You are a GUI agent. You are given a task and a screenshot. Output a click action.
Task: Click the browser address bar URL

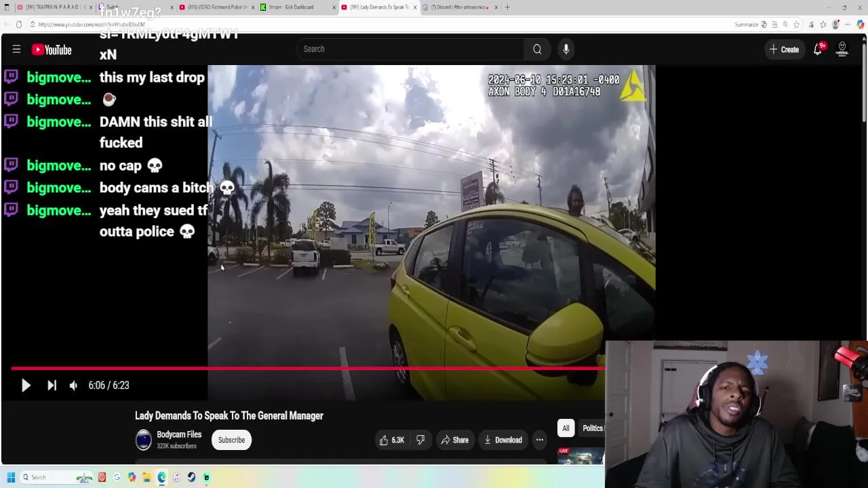(92, 24)
